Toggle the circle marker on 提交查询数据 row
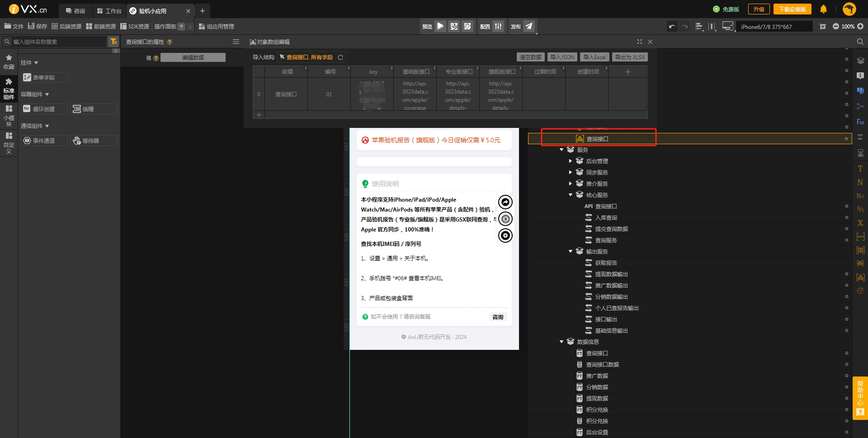Screen dimensions: 868x438 pyautogui.click(x=846, y=229)
